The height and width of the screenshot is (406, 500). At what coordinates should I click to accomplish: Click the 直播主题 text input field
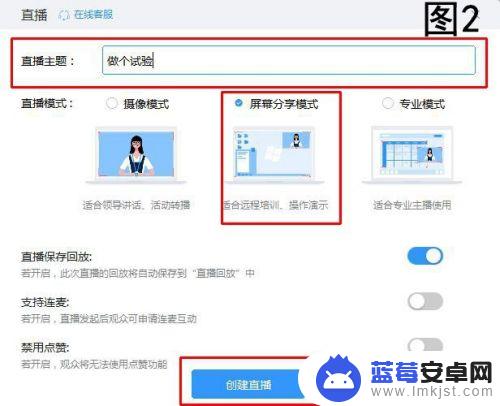point(289,60)
